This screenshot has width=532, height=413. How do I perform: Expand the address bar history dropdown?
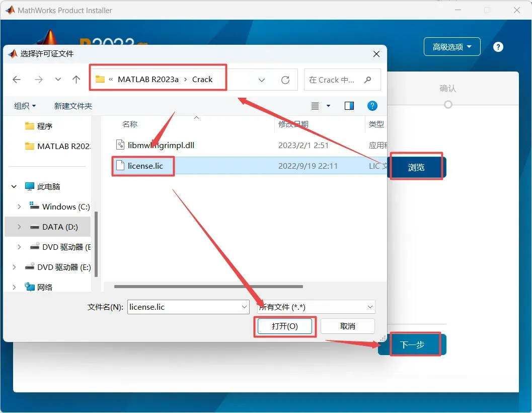click(x=262, y=80)
